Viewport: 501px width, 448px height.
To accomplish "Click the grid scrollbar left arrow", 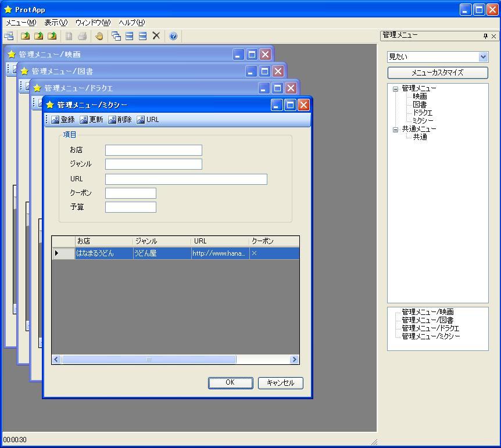I will pyautogui.click(x=56, y=360).
